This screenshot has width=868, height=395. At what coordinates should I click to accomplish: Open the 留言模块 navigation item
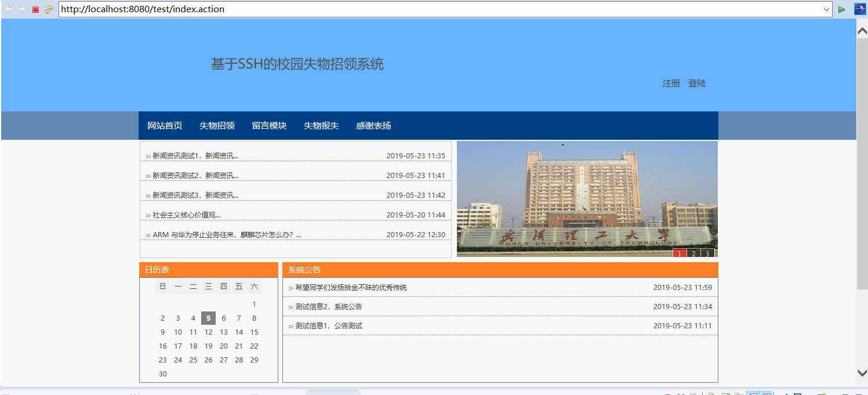pyautogui.click(x=269, y=125)
